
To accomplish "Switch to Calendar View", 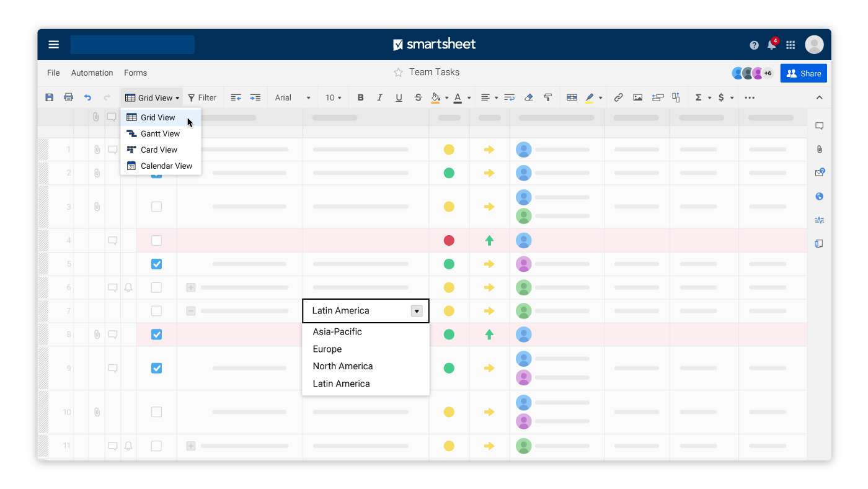I will click(x=161, y=166).
